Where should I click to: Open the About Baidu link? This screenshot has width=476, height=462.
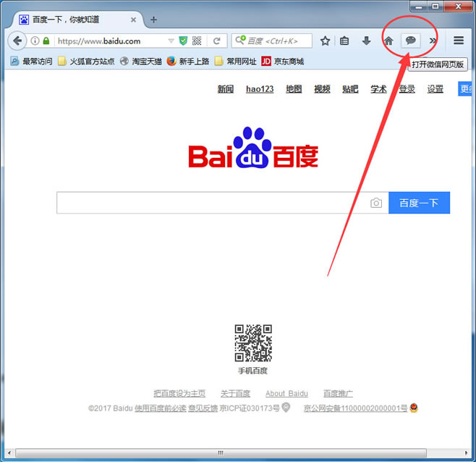(286, 394)
